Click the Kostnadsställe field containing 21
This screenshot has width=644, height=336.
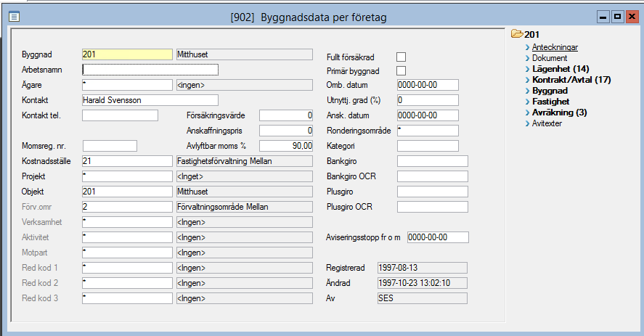click(x=127, y=161)
